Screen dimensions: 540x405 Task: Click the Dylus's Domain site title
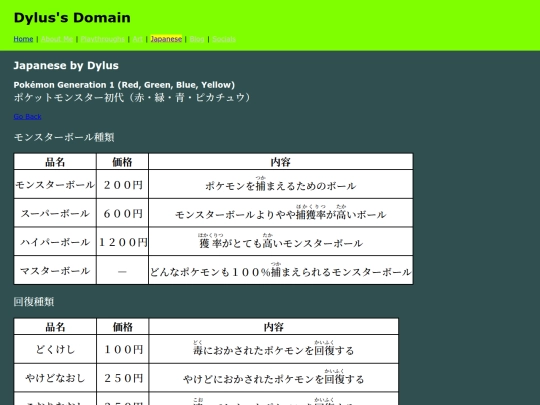(x=72, y=18)
